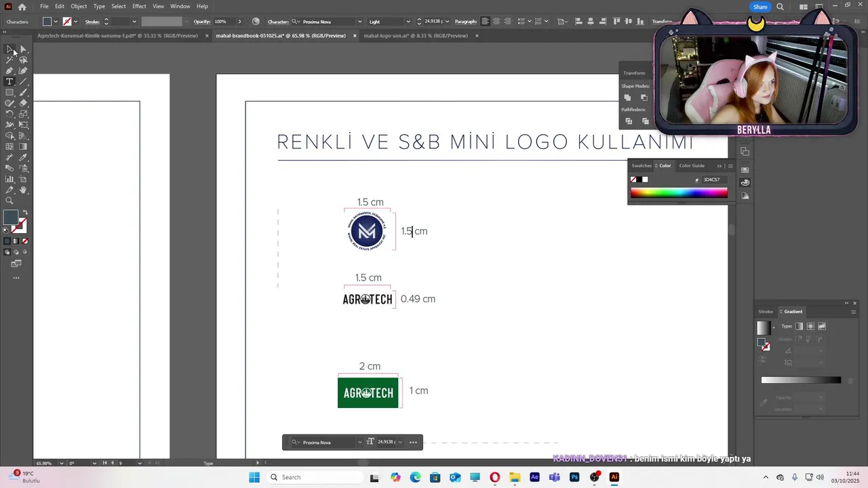Open font style Light dropdown
The height and width of the screenshot is (488, 868).
click(408, 22)
